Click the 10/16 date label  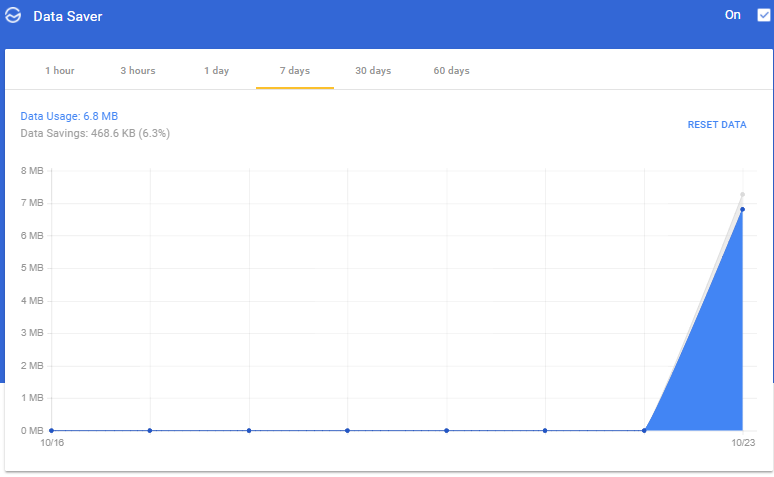(51, 442)
